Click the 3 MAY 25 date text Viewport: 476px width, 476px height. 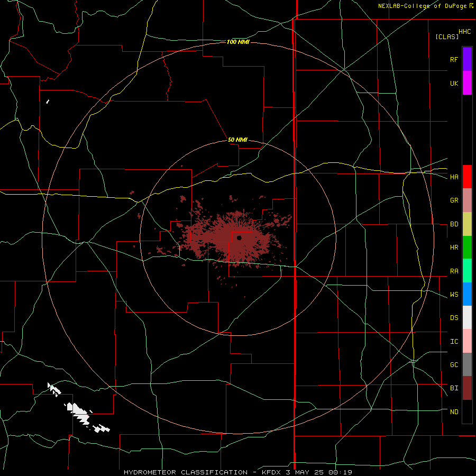pyautogui.click(x=306, y=472)
